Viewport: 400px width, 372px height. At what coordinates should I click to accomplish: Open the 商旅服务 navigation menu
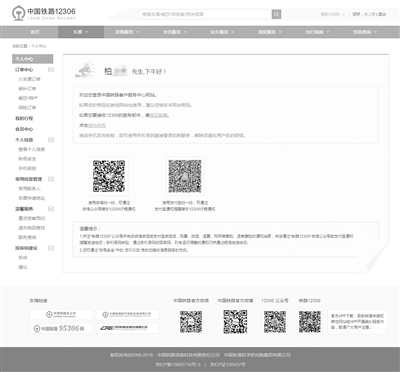click(270, 32)
